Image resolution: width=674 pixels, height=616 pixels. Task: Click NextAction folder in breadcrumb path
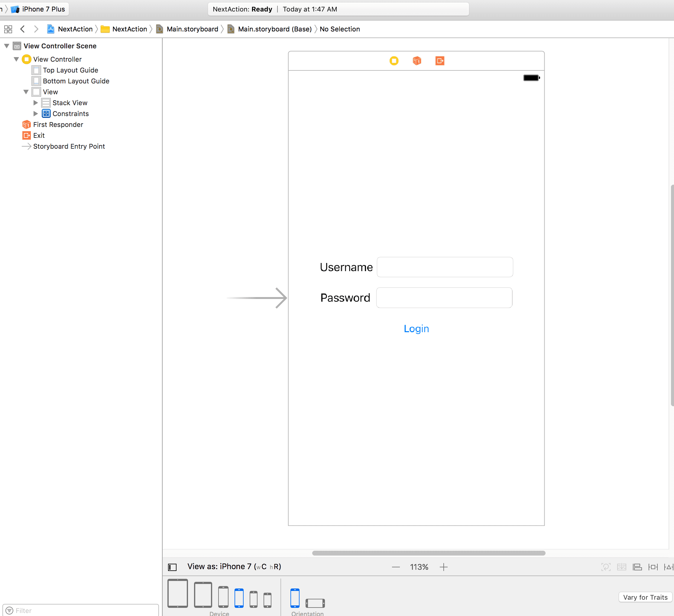point(129,29)
